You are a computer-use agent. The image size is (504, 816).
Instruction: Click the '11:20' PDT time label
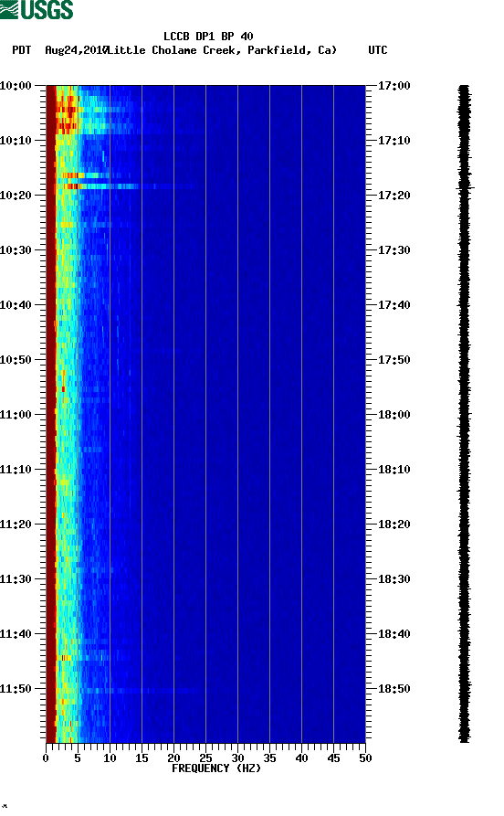pos(16,525)
